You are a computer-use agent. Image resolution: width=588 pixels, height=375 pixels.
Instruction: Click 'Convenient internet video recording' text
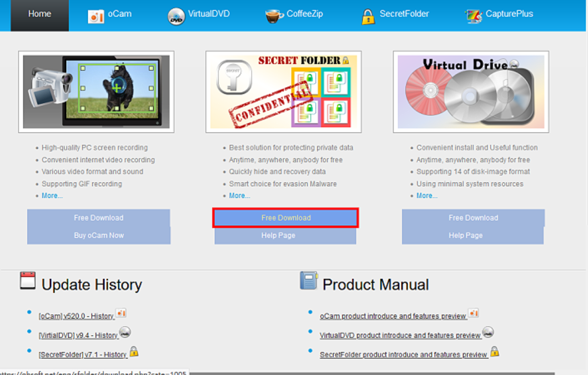point(98,160)
